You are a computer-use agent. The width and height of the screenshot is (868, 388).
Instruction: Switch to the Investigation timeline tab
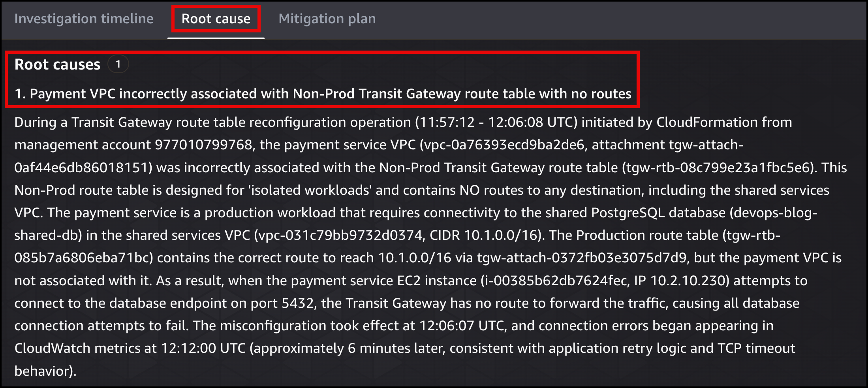click(84, 19)
